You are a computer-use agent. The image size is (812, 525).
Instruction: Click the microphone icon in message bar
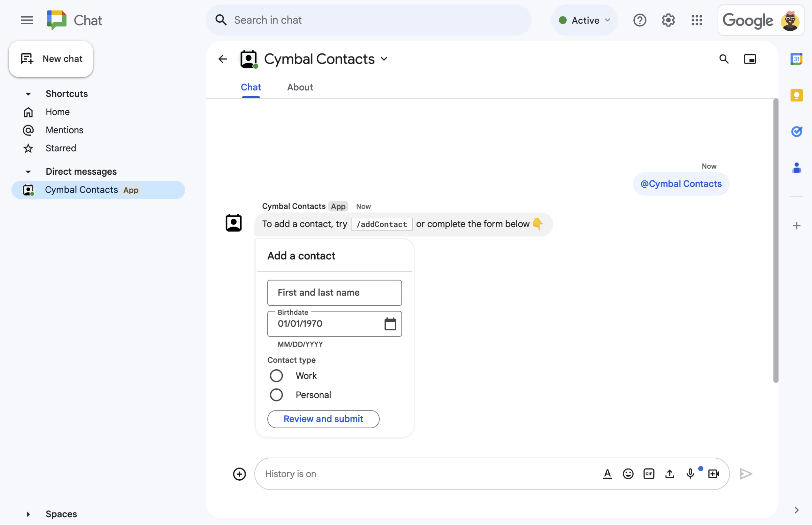(690, 473)
